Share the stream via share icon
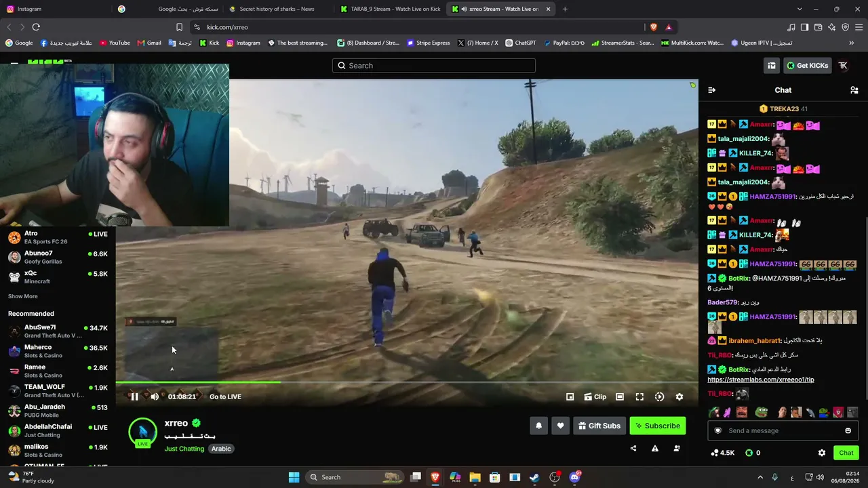 pyautogui.click(x=633, y=448)
